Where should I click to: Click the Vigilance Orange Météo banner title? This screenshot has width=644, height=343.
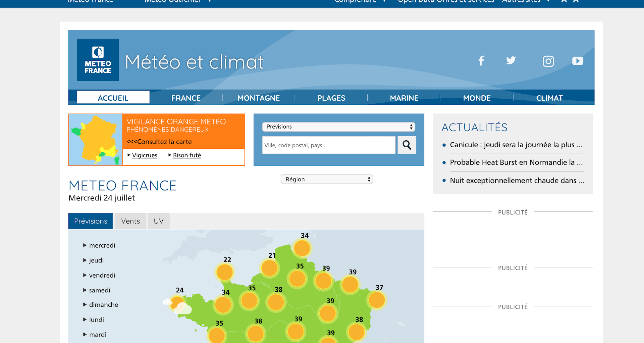coord(176,121)
